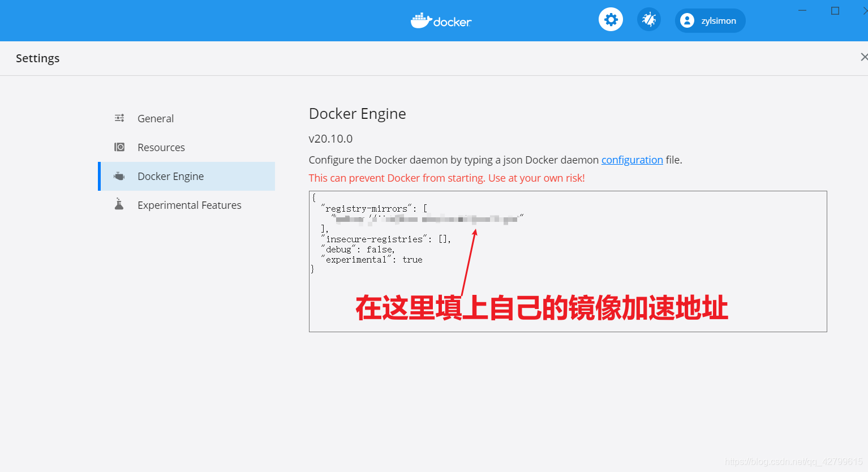
Task: Click the Experimental Features flask icon
Action: (x=119, y=204)
